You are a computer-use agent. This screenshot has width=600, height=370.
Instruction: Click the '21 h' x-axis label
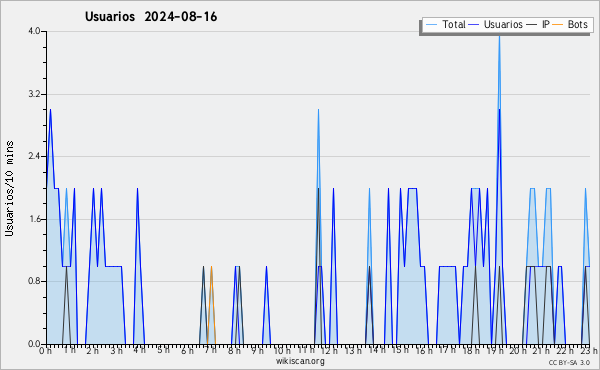click(x=542, y=351)
